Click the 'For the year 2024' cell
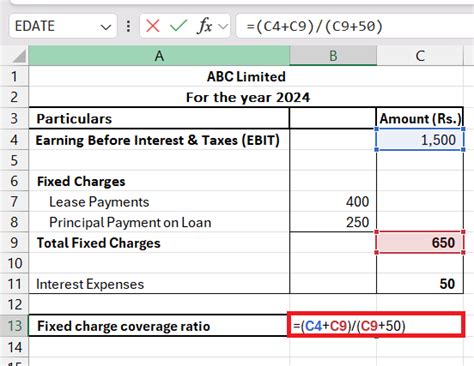 [246, 97]
